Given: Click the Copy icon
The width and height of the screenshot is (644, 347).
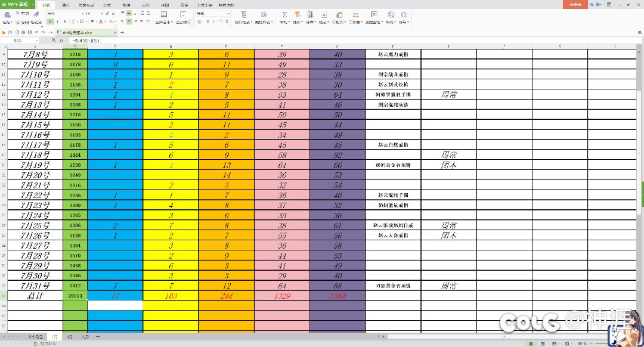Looking at the screenshot, I should tap(18, 22).
